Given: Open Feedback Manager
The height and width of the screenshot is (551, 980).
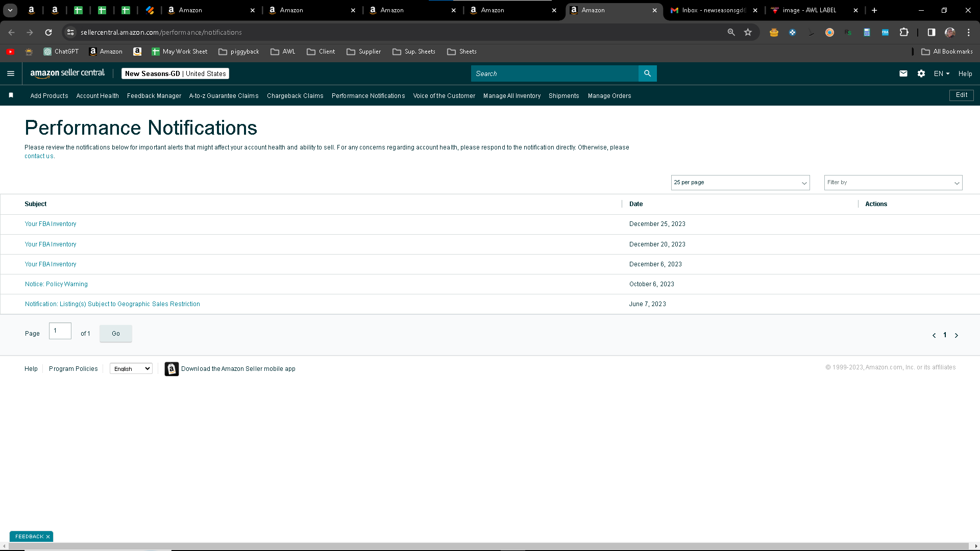Looking at the screenshot, I should (154, 96).
